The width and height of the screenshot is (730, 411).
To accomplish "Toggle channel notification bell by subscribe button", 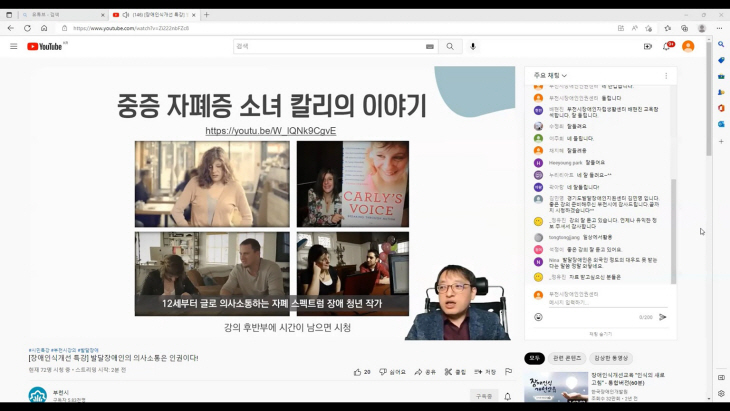I will pyautogui.click(x=507, y=396).
